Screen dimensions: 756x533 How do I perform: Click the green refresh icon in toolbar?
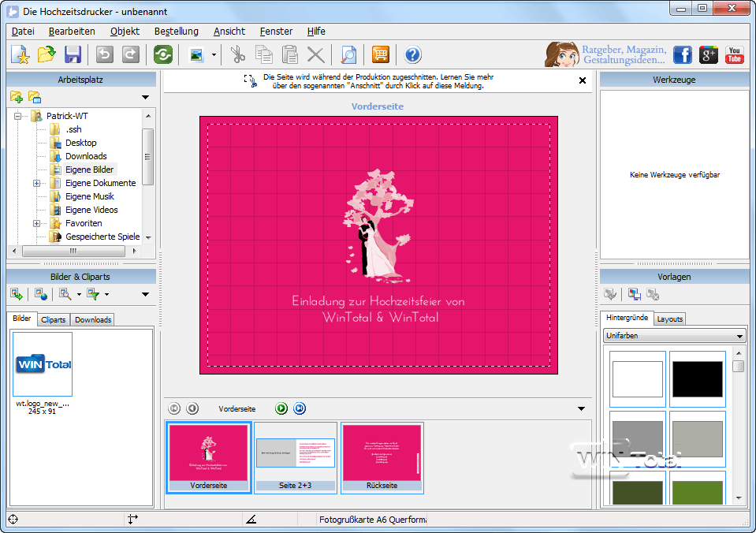163,54
